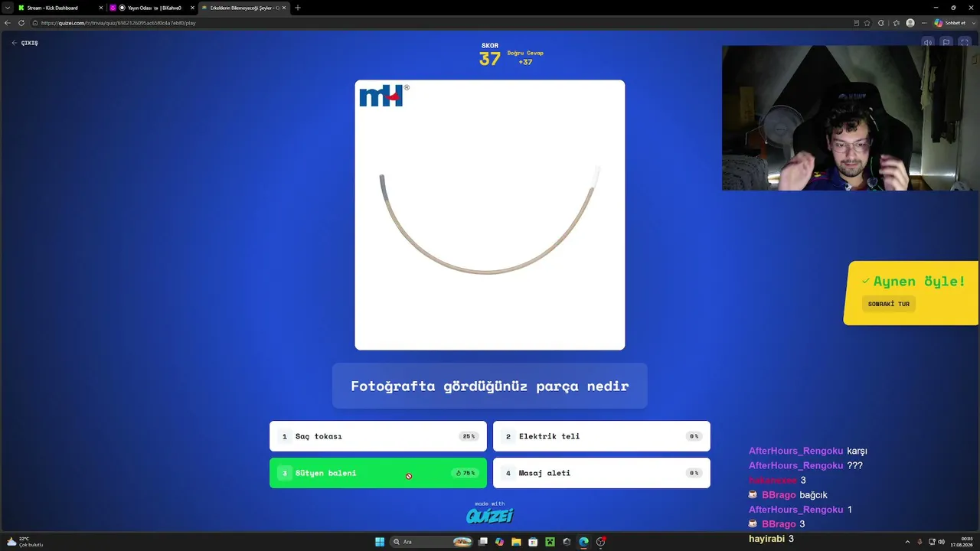Open the weather widget showing 22°C

tap(24, 542)
